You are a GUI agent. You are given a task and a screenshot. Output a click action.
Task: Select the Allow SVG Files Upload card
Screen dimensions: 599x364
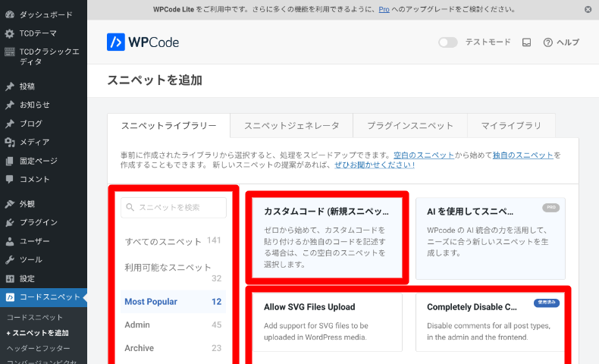click(x=328, y=322)
